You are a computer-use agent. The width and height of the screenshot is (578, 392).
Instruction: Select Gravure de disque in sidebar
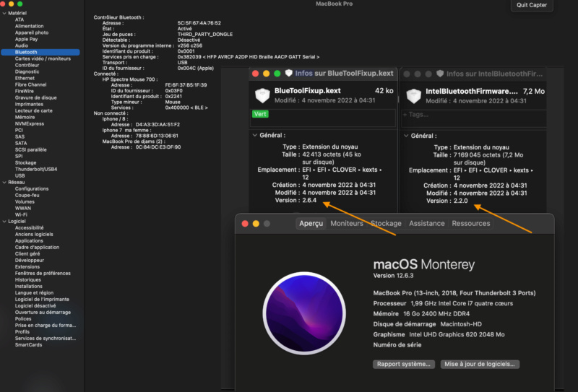point(35,97)
